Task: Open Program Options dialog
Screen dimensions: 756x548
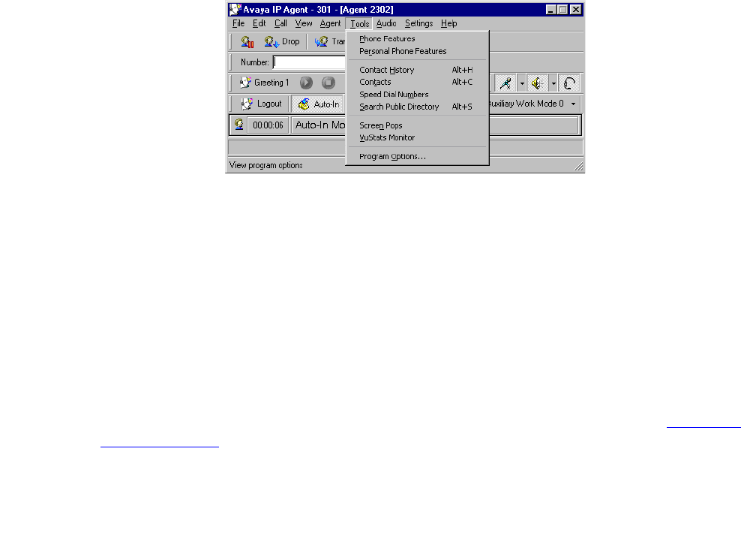Action: tap(418, 156)
